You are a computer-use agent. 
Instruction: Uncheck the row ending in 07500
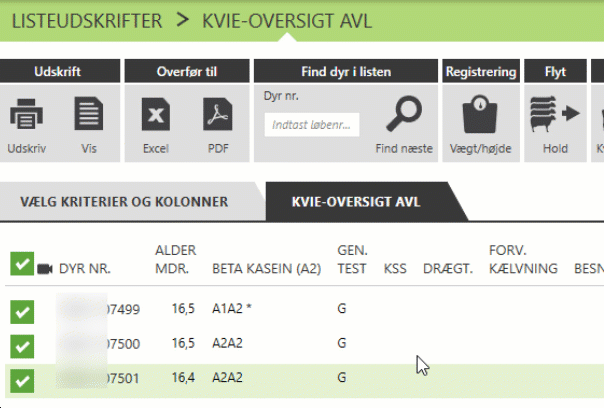(21, 345)
